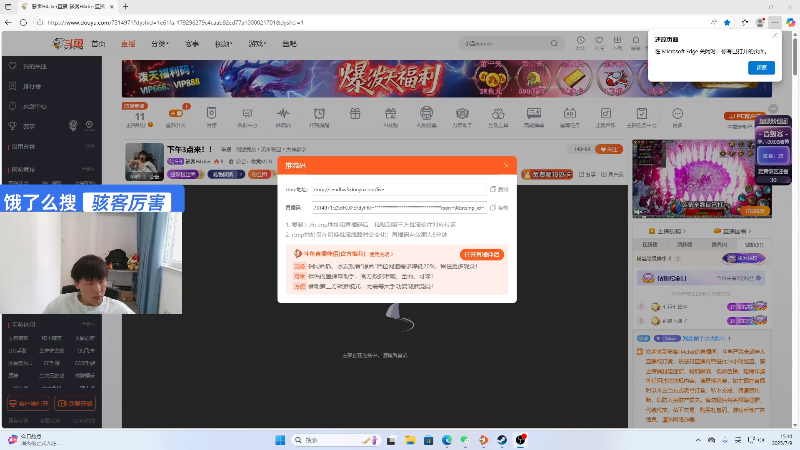Open the history clock icon in header

click(581, 40)
